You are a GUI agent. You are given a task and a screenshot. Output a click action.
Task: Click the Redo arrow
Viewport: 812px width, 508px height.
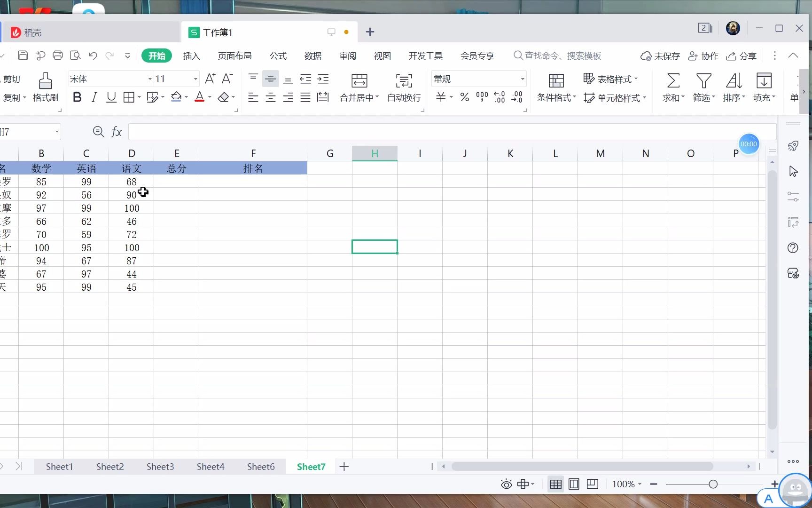click(110, 56)
